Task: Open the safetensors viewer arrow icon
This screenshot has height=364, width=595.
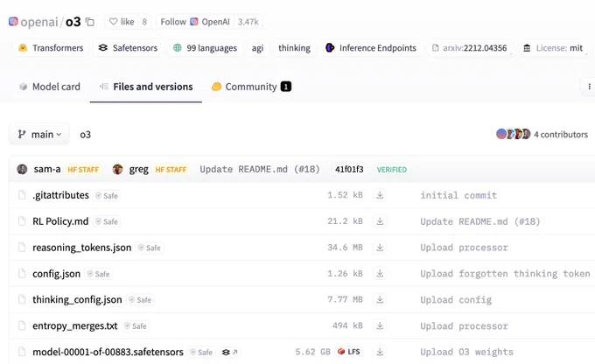Action: [230, 353]
